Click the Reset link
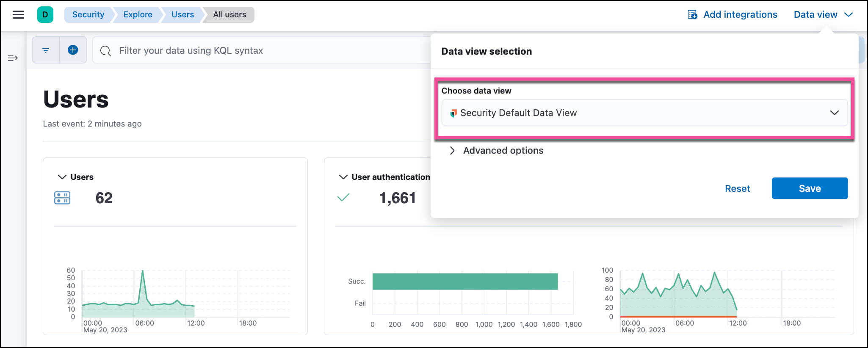The height and width of the screenshot is (348, 868). [737, 188]
